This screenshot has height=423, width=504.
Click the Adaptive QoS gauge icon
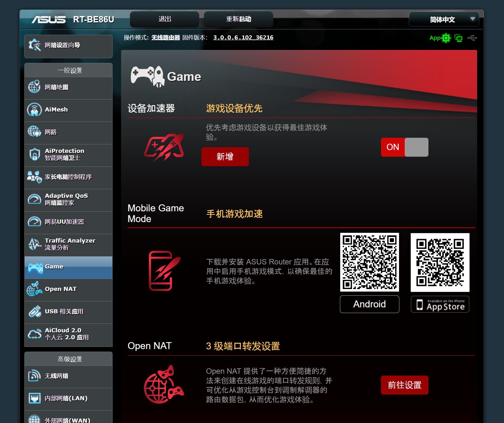coord(34,199)
